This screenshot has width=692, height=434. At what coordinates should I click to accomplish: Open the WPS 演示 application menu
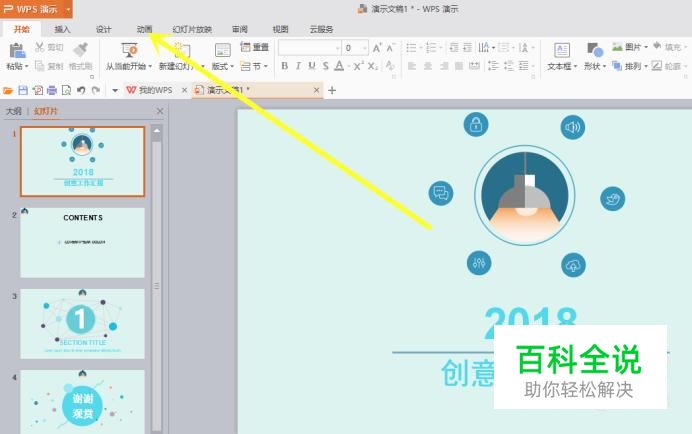click(x=36, y=9)
